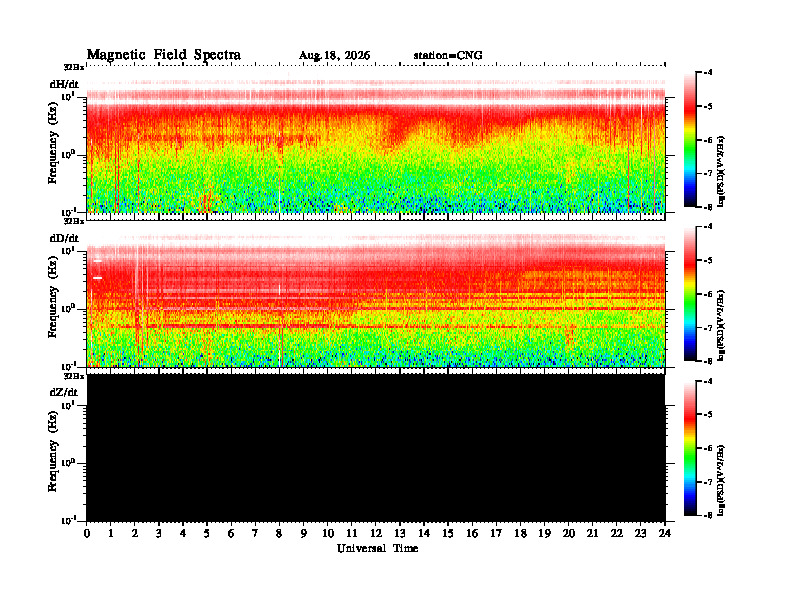Screen dimensions: 792x612
Task: Click the hour 14 tick label
Action: [x=424, y=534]
